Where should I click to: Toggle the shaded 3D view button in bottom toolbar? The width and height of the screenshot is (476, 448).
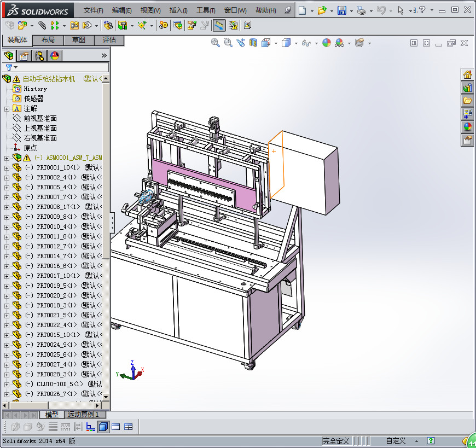[x=103, y=427]
